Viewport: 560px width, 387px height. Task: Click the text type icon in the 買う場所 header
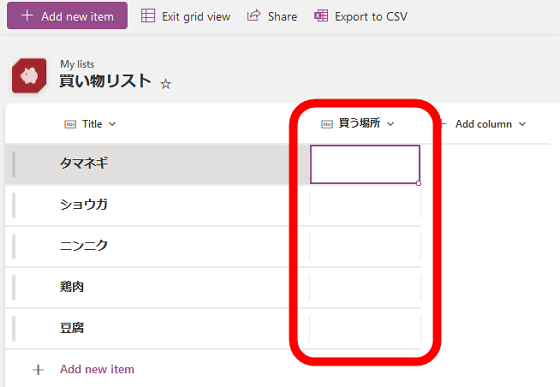[327, 124]
